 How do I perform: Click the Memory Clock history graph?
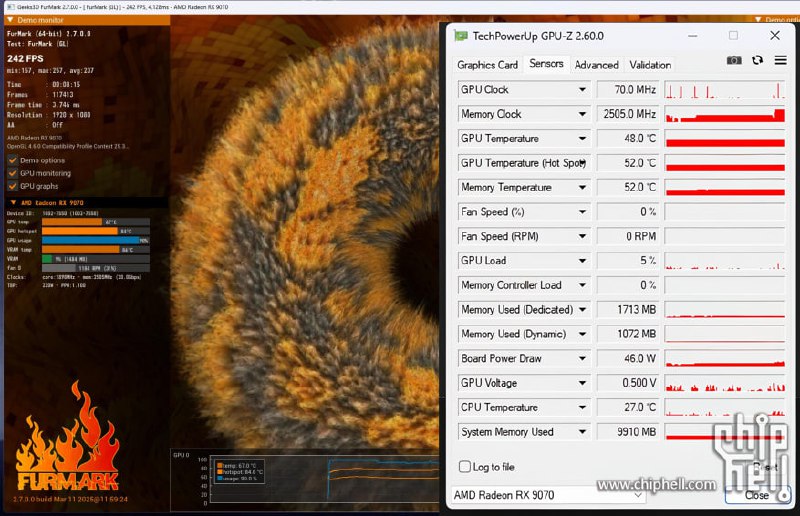click(x=724, y=114)
